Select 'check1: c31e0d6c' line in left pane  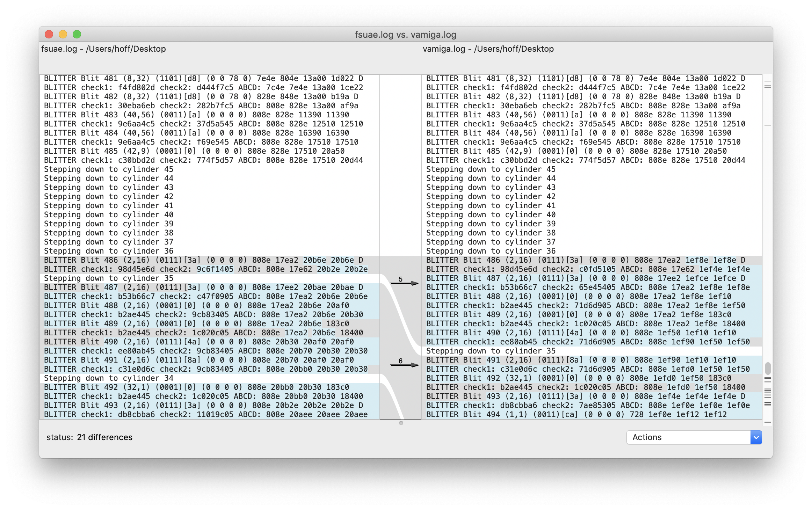coord(206,369)
